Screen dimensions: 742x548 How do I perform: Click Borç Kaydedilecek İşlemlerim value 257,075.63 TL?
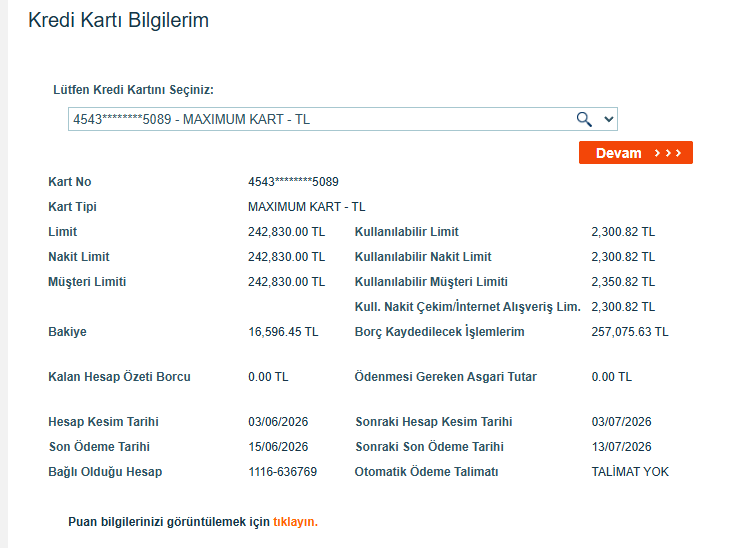coord(629,332)
